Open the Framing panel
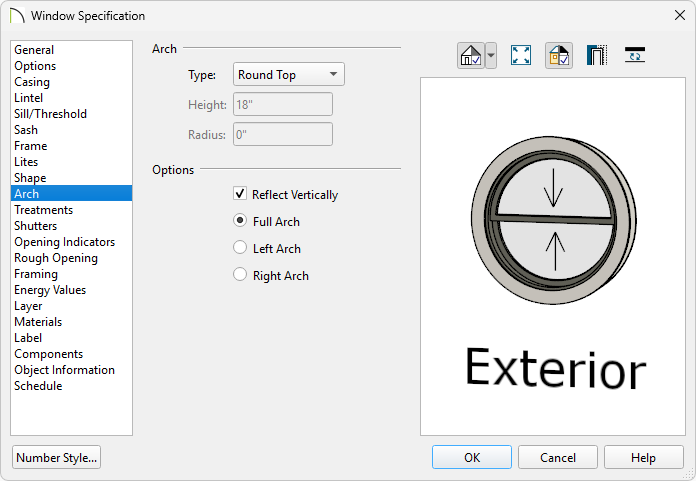 71,273
